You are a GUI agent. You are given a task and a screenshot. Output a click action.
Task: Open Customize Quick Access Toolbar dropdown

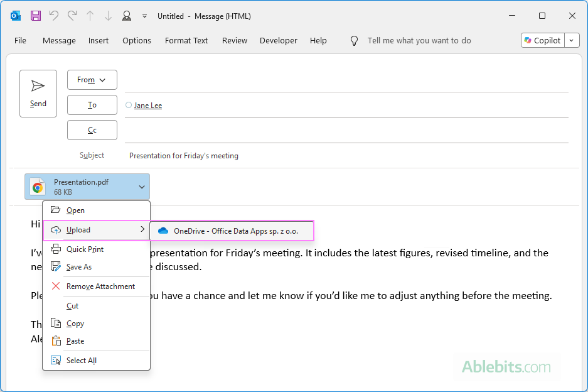144,16
